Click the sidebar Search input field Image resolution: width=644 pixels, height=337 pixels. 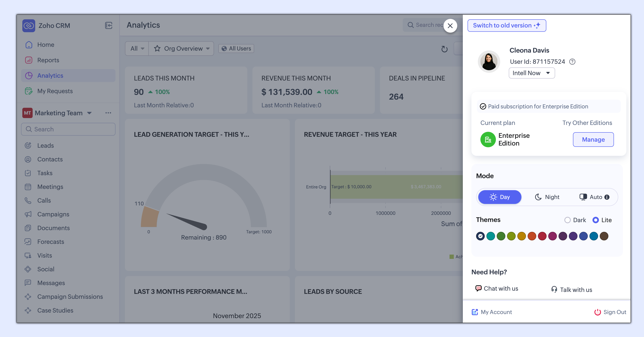[68, 129]
